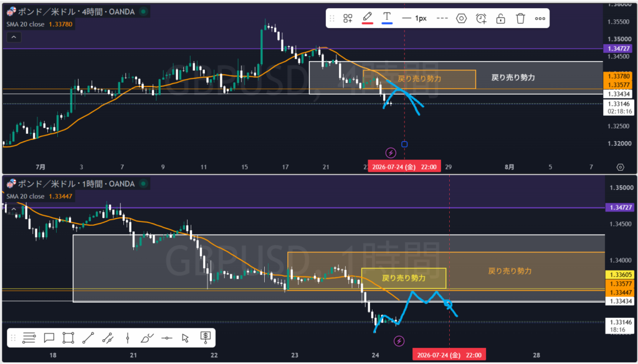Viewport: 638px width, 364px height.
Task: Click the 1.35500 price on 4-hour axis
Action: (619, 22)
